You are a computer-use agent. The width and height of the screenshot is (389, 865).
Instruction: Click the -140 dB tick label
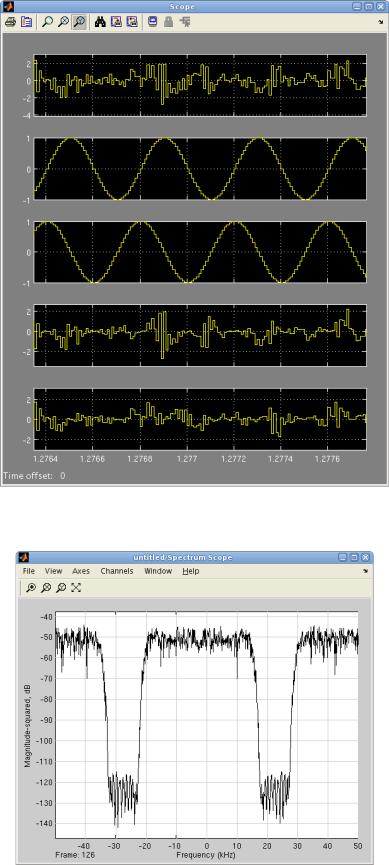[x=44, y=824]
